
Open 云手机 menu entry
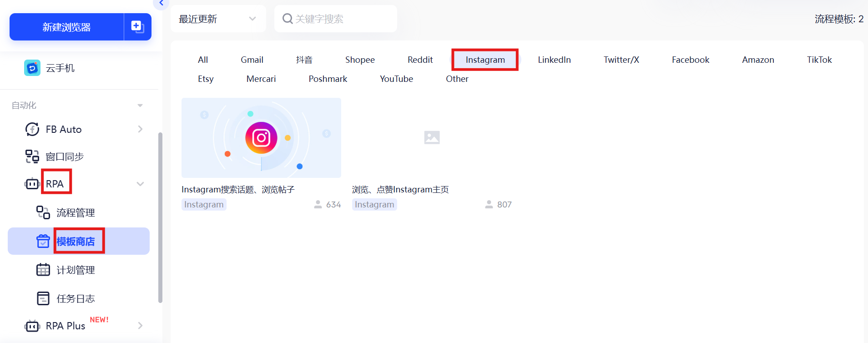coord(60,68)
